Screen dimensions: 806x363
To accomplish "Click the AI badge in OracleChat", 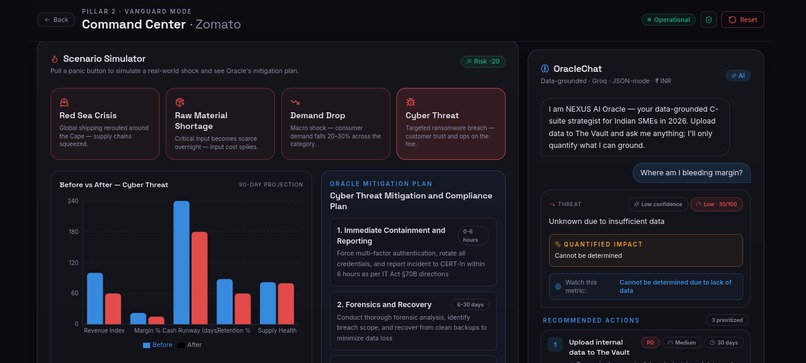I will pos(738,76).
